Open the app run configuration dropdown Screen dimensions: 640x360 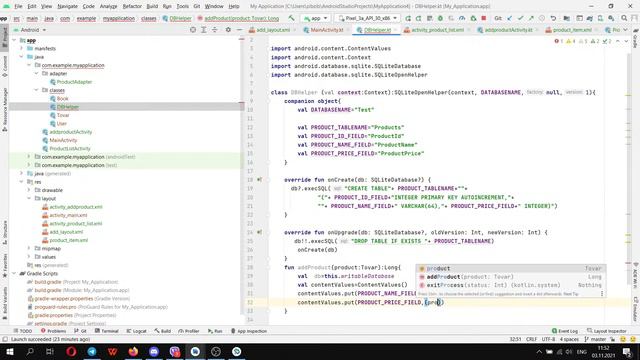click(x=316, y=18)
